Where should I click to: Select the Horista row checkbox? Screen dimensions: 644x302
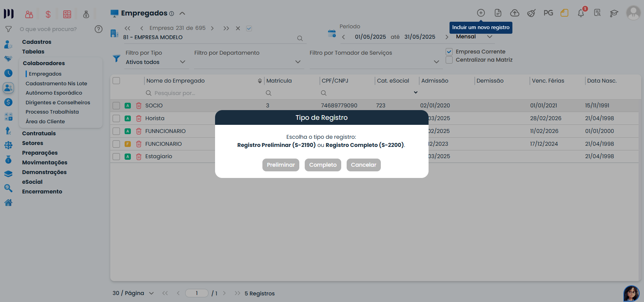click(x=116, y=118)
